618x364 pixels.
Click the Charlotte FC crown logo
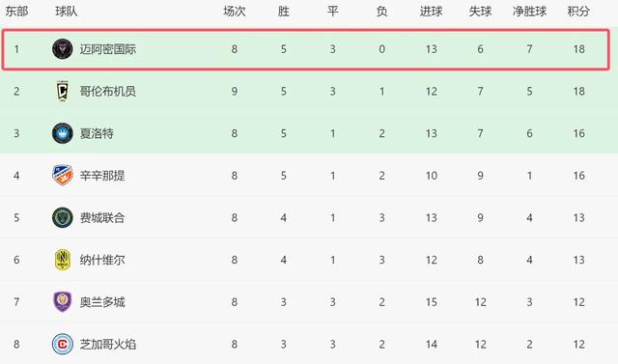pyautogui.click(x=62, y=133)
